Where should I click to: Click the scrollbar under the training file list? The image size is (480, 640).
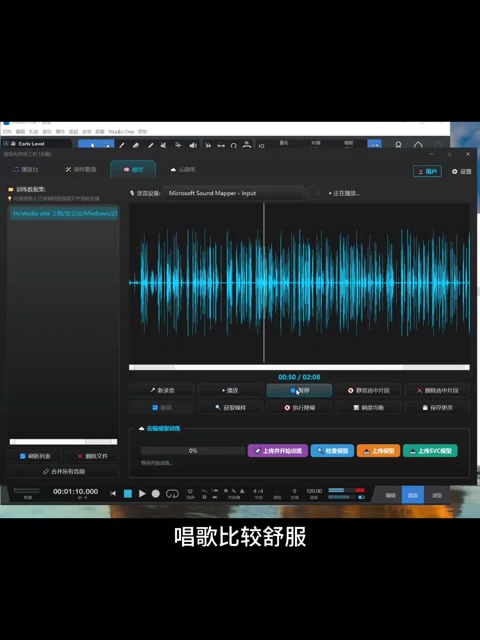click(63, 442)
